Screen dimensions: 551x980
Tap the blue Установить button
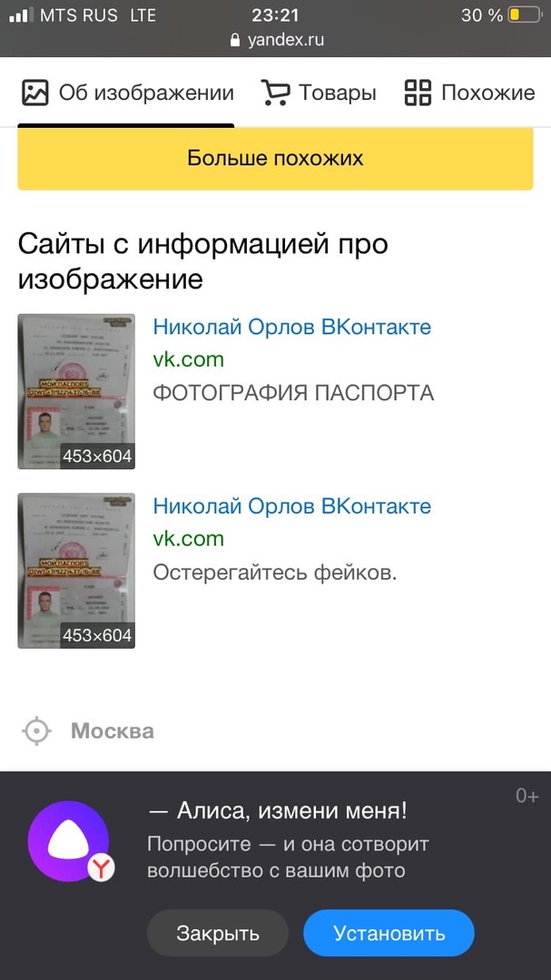(x=389, y=933)
